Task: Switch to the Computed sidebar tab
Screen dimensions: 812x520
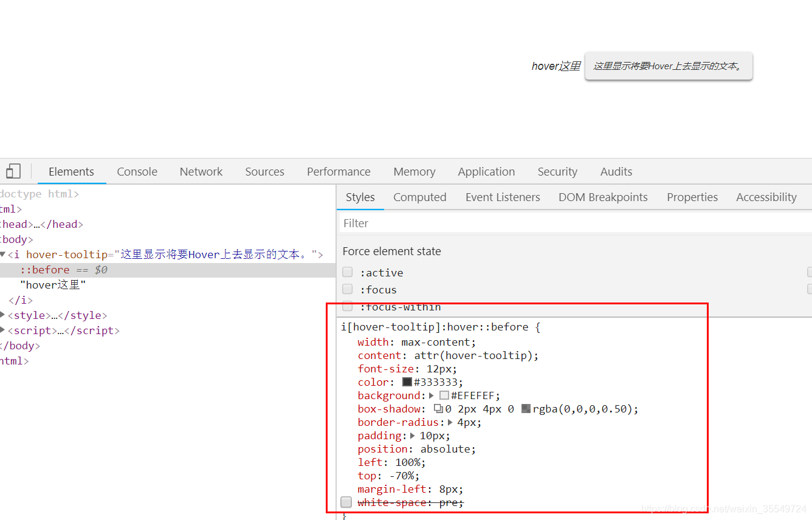Action: pos(419,197)
